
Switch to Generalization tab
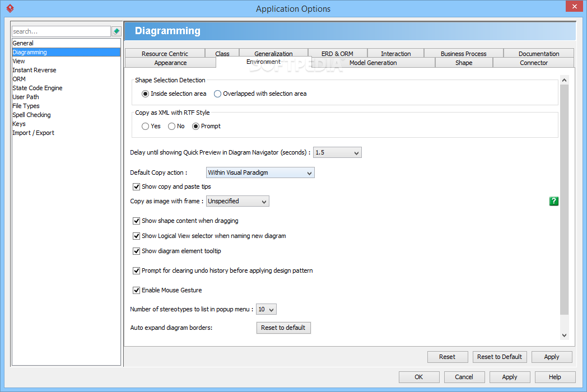tap(273, 53)
